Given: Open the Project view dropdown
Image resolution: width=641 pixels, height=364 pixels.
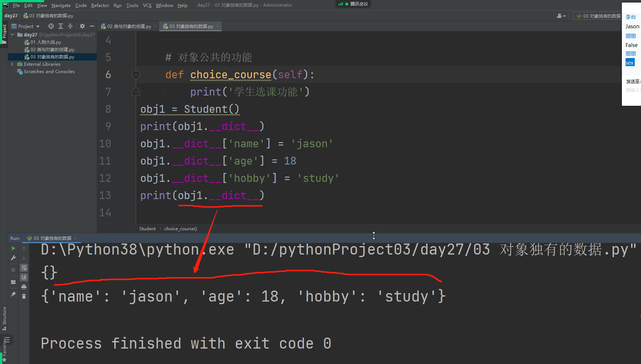Looking at the screenshot, I should point(25,26).
